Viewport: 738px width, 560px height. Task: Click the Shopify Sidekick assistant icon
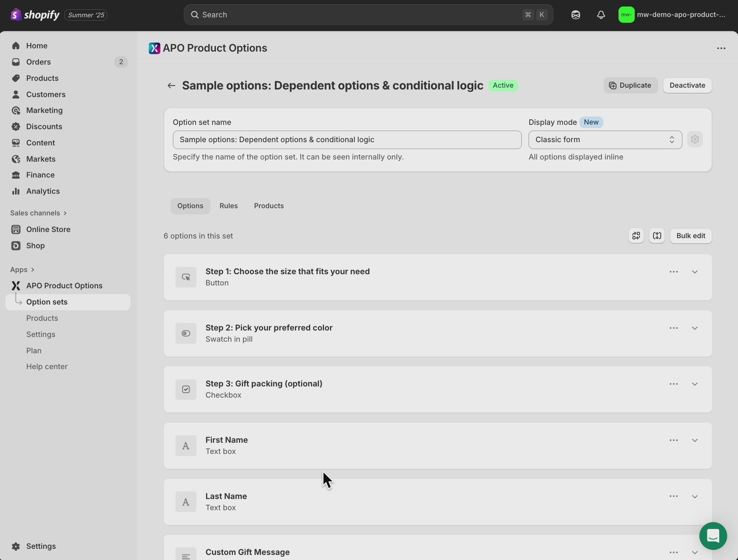point(576,15)
